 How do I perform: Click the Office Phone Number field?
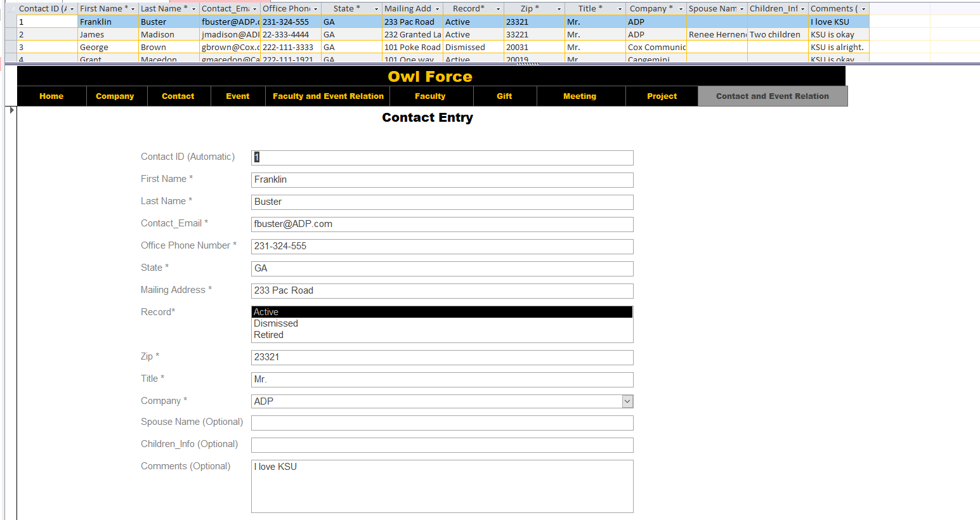tap(442, 246)
